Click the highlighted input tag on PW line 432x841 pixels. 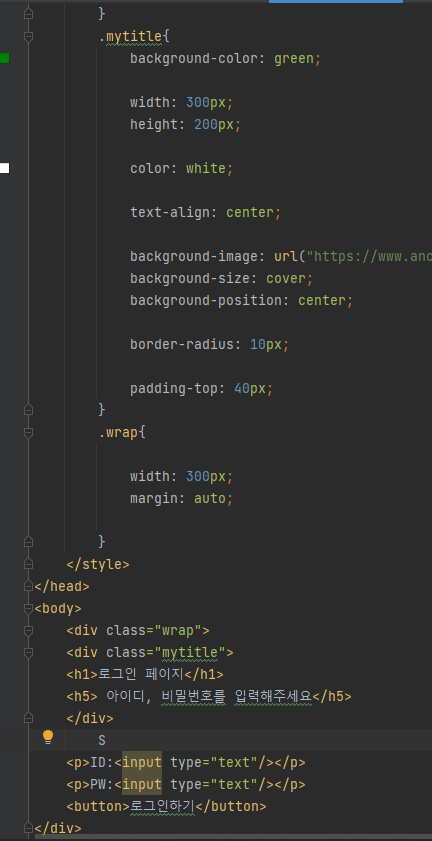coord(142,784)
